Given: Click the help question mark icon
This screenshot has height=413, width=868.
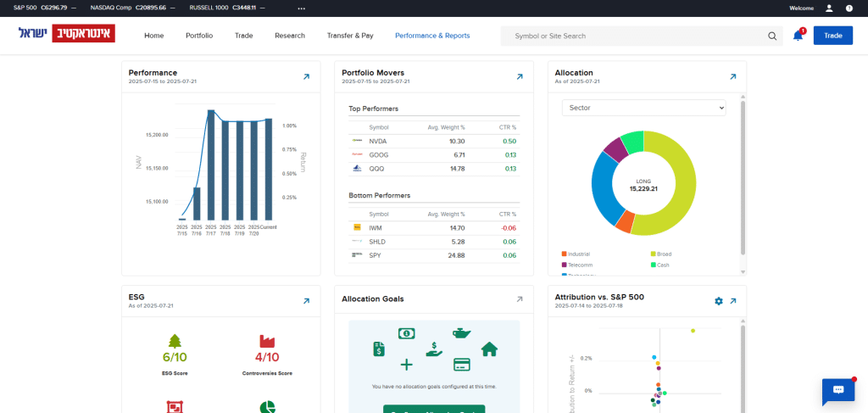Looking at the screenshot, I should click(849, 8).
